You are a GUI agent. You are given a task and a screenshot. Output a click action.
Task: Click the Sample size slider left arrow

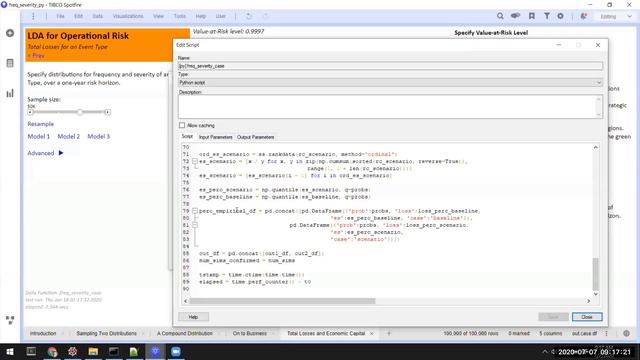[x=30, y=112]
